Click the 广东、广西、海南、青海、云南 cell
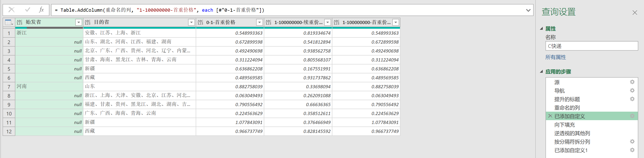The height and width of the screenshot is (158, 644). (x=140, y=113)
